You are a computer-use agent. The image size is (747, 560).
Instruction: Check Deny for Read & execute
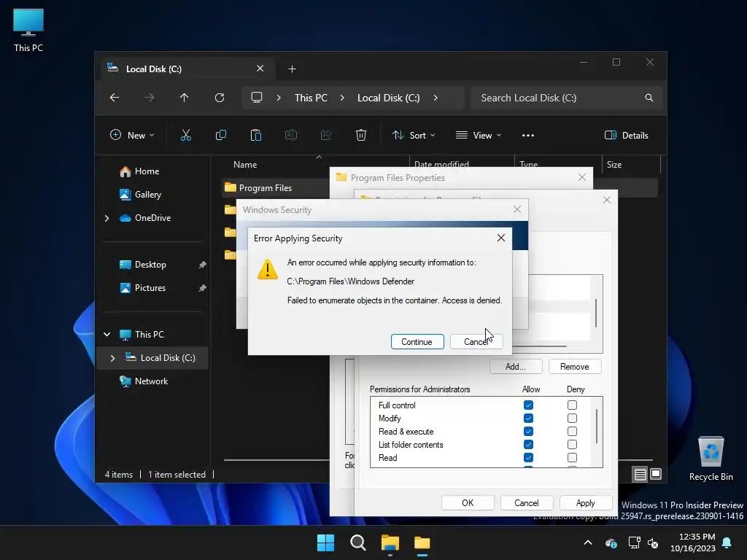tap(572, 431)
